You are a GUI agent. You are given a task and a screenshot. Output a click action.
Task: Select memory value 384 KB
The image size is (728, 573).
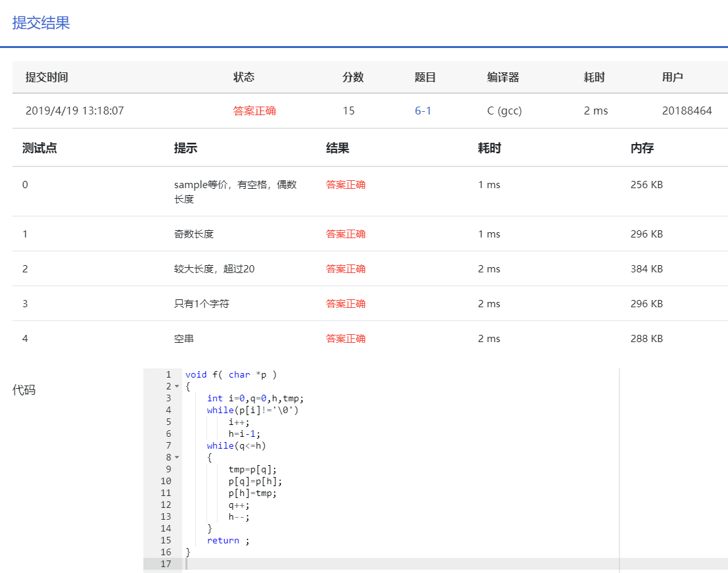coord(646,269)
